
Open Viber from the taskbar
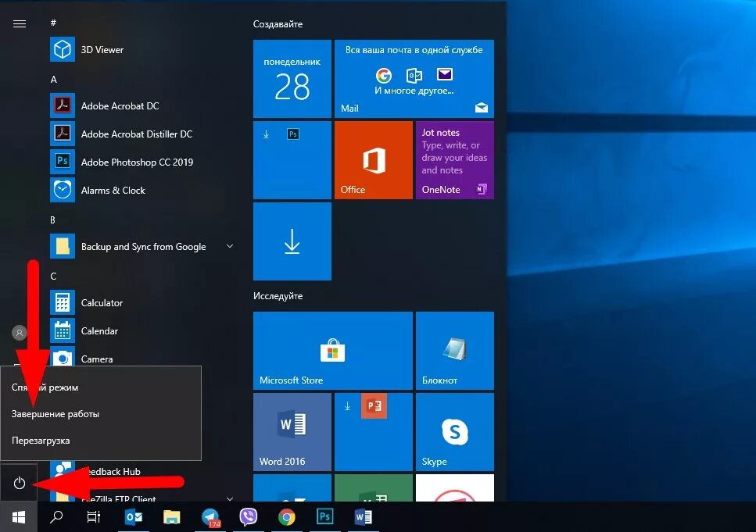coord(249,517)
